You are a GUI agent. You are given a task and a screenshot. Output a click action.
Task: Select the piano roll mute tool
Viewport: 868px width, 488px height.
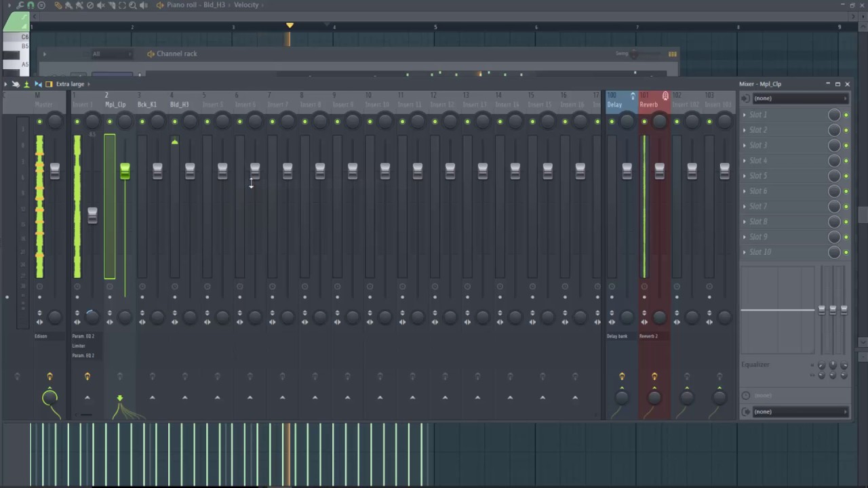[100, 5]
